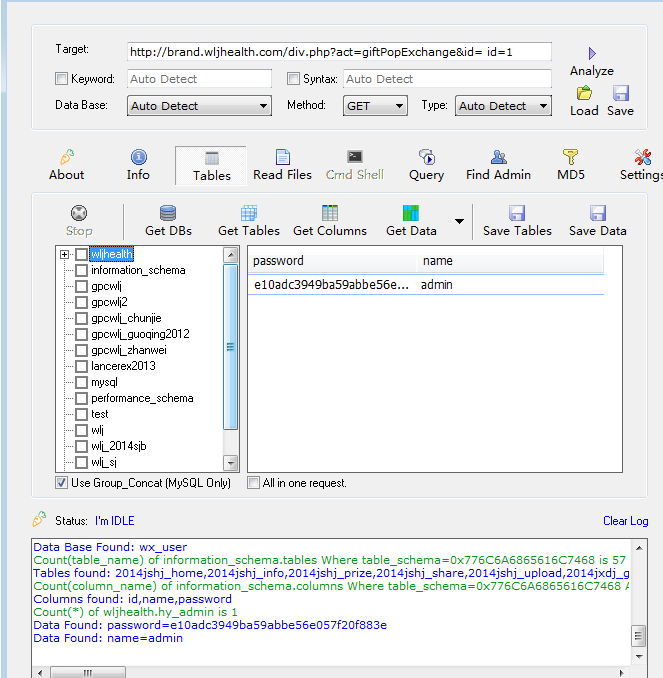Open the About carrot icon

click(x=67, y=157)
